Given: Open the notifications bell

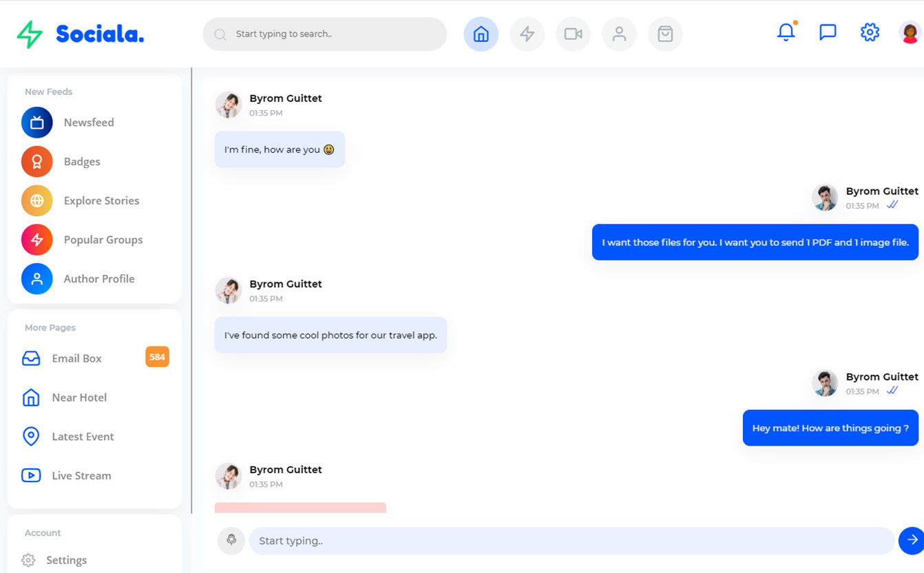Looking at the screenshot, I should 786,32.
